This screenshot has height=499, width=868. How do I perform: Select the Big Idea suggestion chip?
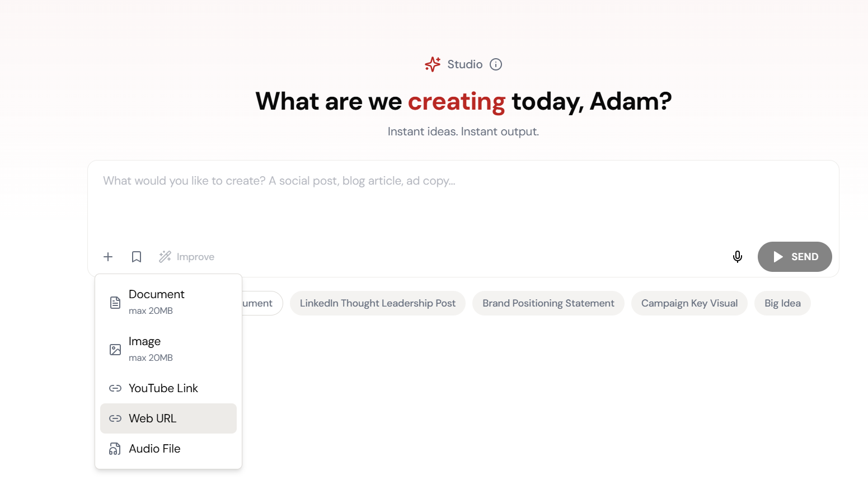(x=782, y=303)
